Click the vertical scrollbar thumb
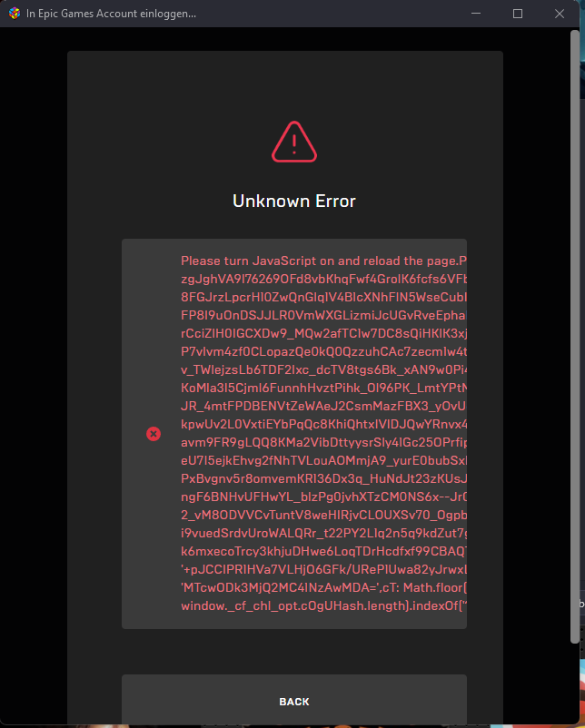Image resolution: width=585 pixels, height=728 pixels. point(575,337)
